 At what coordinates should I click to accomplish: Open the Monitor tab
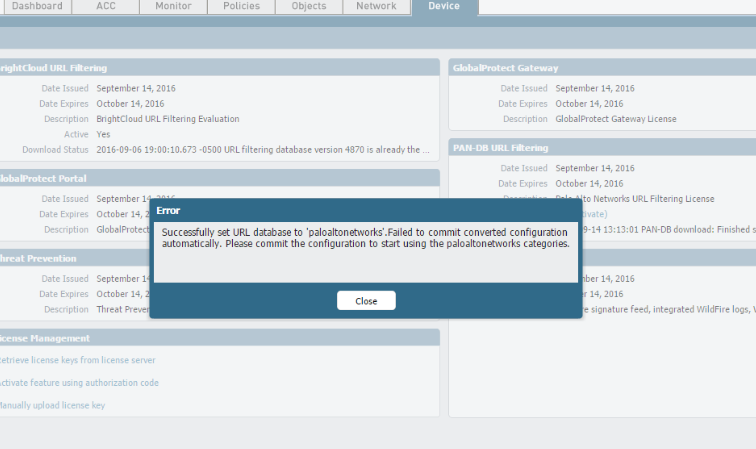[x=173, y=6]
